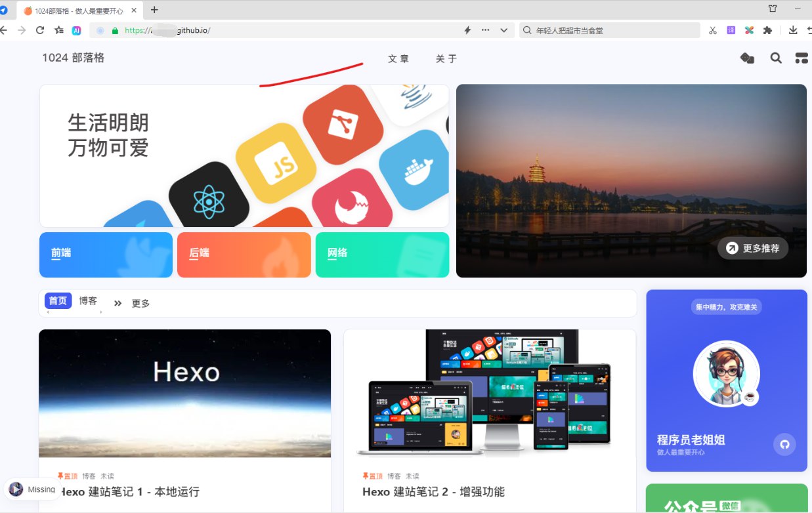Screen dimensions: 812x513
Task: Click the lightning speed mode icon
Action: pos(467,30)
